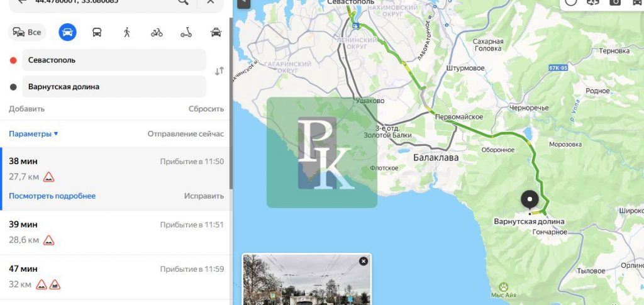Click Исправить to report route error
644x305 pixels.
pyautogui.click(x=204, y=196)
